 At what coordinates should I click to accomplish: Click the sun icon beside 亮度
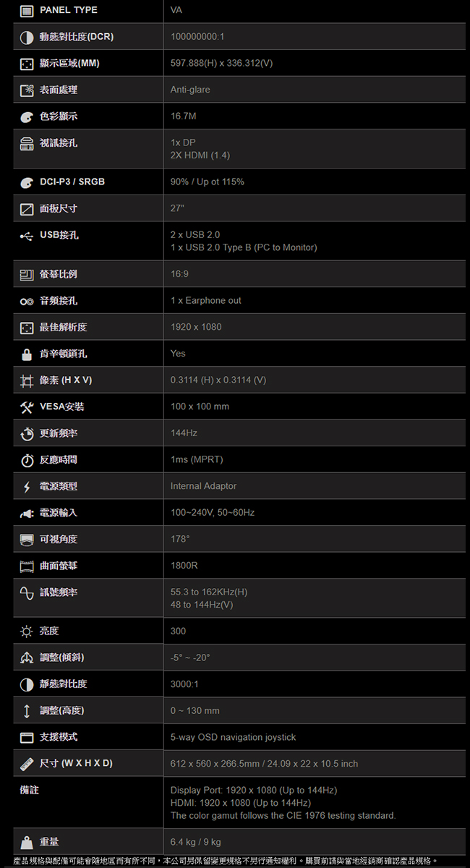(x=27, y=631)
